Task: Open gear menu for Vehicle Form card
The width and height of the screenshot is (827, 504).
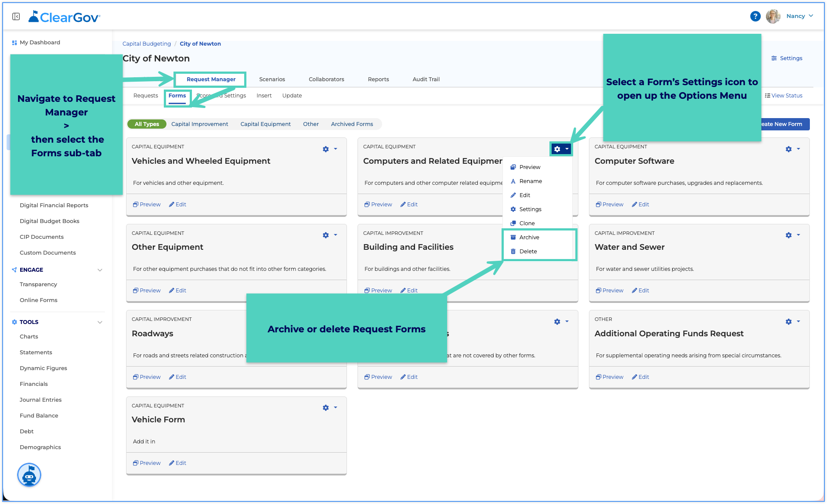Action: [330, 408]
